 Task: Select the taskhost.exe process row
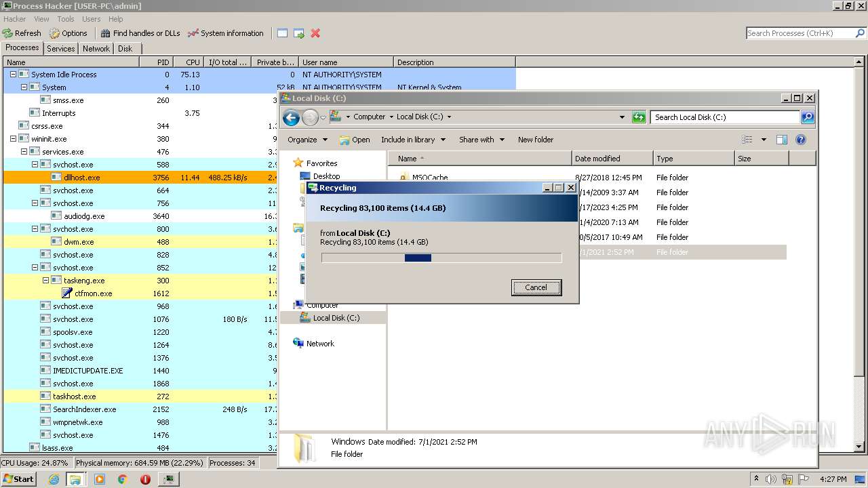[140, 396]
